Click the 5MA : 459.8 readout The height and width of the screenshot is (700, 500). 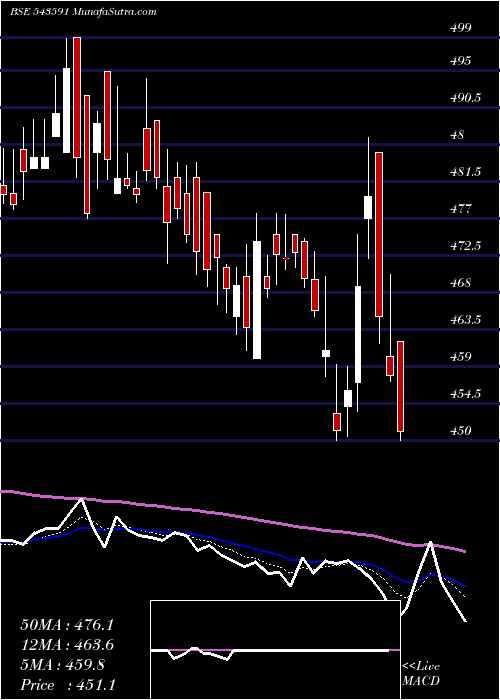[62, 665]
